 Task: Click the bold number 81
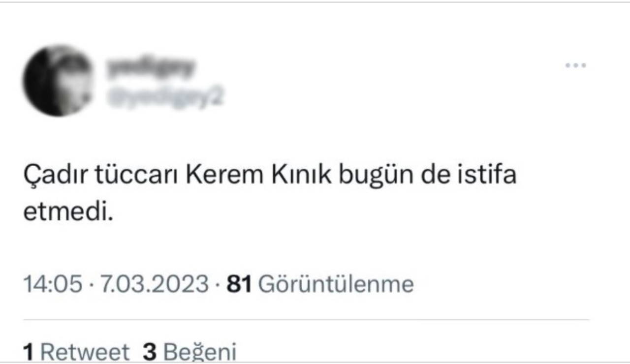(239, 284)
